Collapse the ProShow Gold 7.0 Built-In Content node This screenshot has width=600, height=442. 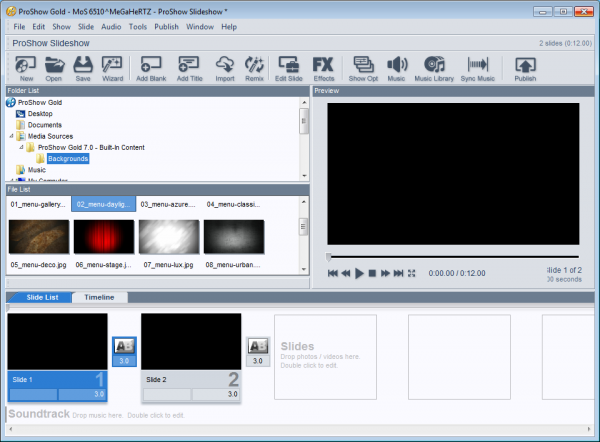21,147
